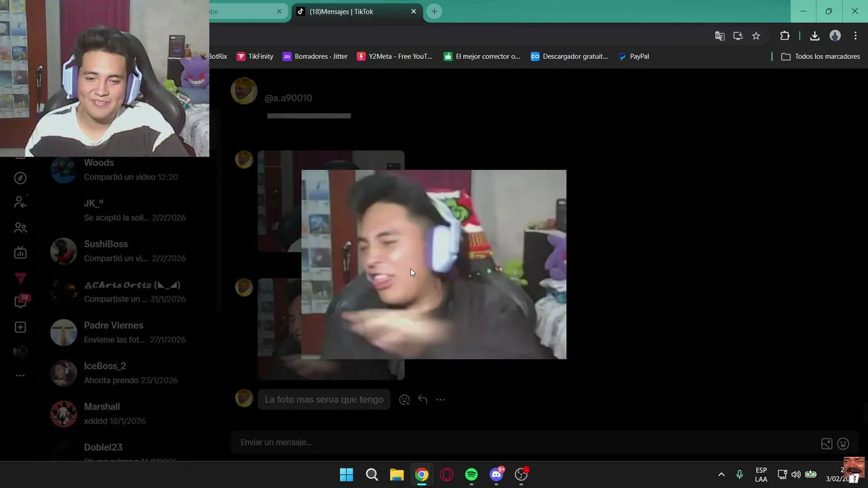Click the chat header profile avatar
This screenshot has height=488, width=868.
(x=244, y=91)
